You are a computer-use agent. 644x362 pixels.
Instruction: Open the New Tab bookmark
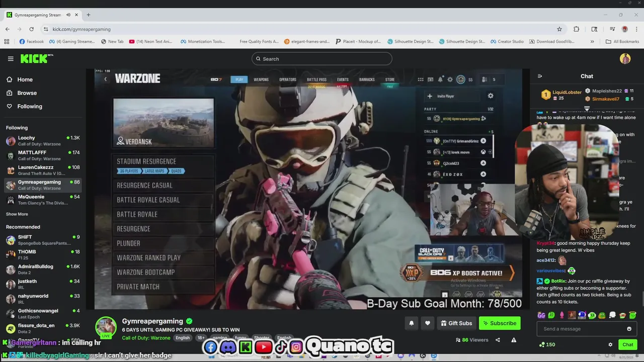pos(112,42)
